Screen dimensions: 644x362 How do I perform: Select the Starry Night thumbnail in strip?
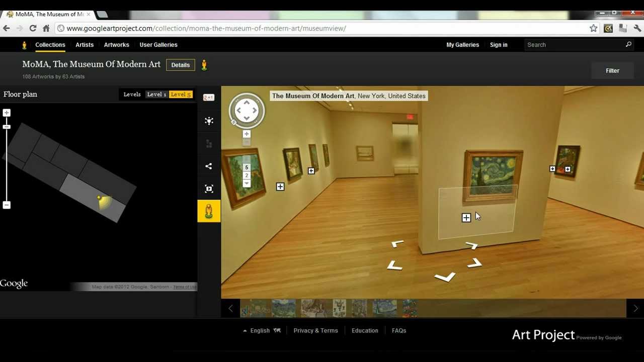384,308
